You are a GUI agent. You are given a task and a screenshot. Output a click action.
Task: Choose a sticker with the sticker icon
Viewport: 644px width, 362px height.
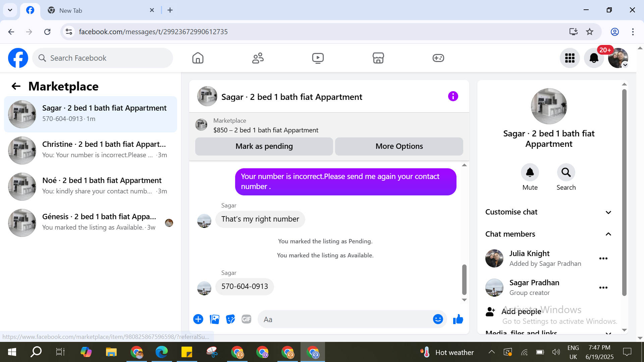click(230, 319)
